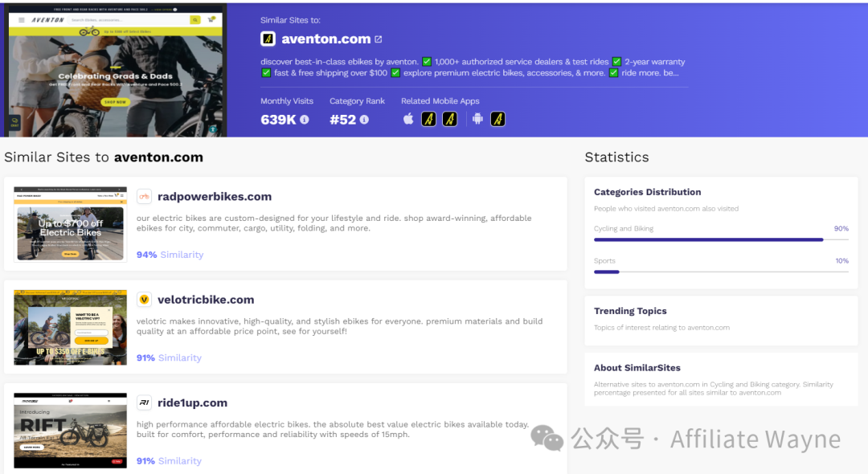The image size is (868, 474).
Task: Click the Cycling and Biking progress bar
Action: [x=721, y=239]
